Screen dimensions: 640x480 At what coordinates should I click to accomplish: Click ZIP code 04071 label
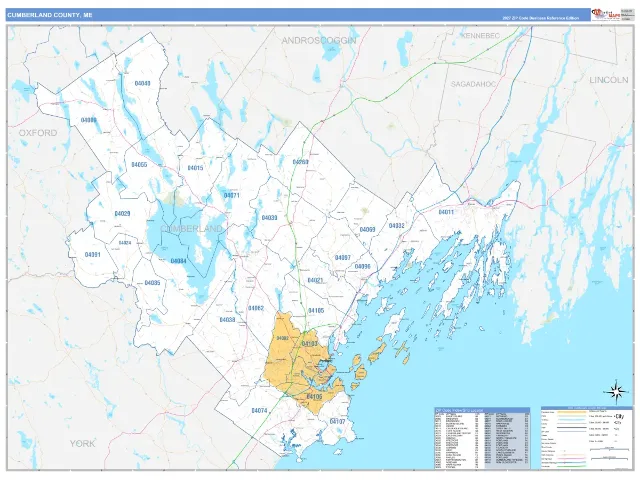(x=231, y=195)
